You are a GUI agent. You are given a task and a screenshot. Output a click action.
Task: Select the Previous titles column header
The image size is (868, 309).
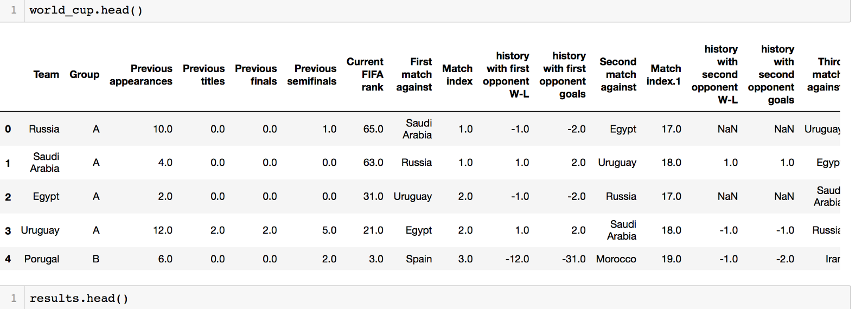point(203,75)
